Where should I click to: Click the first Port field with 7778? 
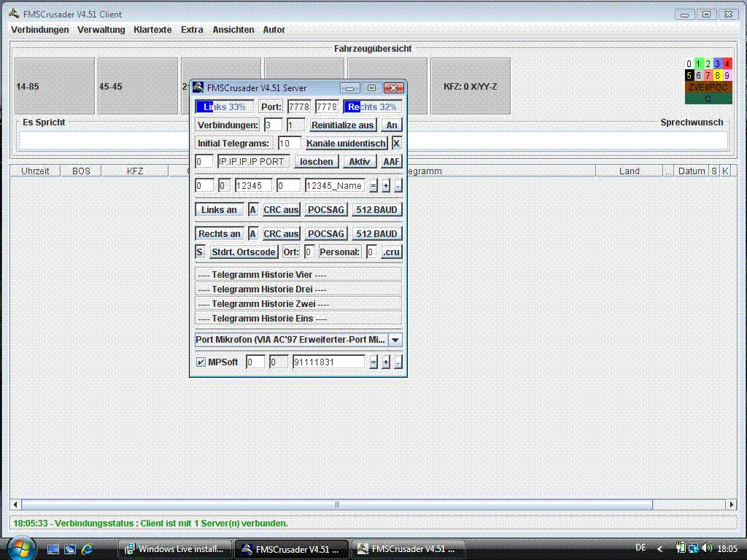[298, 106]
